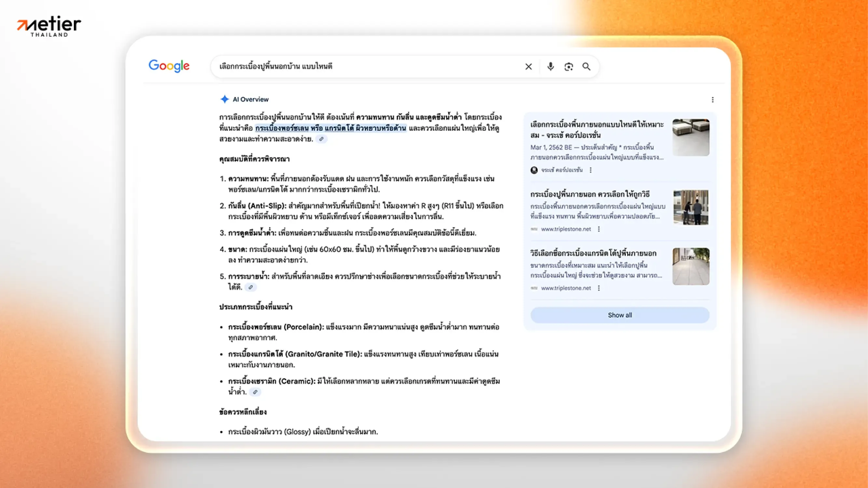Open Google Lens image search
The height and width of the screenshot is (488, 868).
(569, 67)
